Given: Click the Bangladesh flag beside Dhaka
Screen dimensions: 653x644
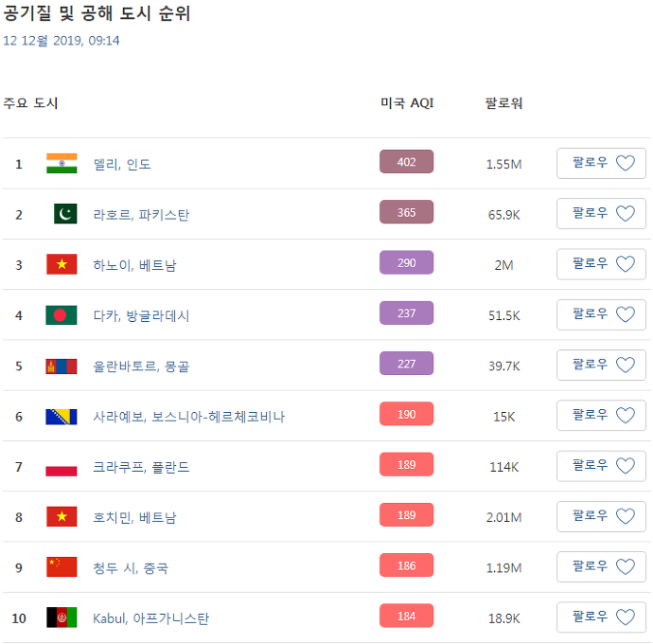Looking at the screenshot, I should [x=62, y=315].
